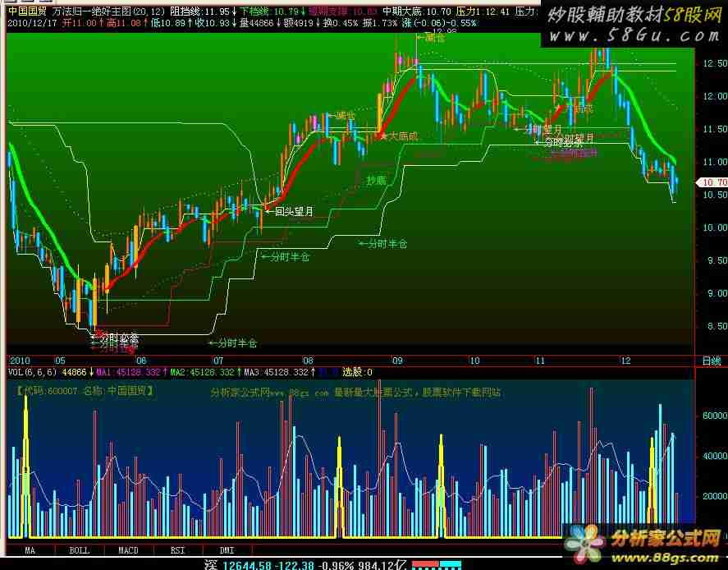The height and width of the screenshot is (570, 728).
Task: Click the 8.50 price axis label
Action: [x=717, y=327]
